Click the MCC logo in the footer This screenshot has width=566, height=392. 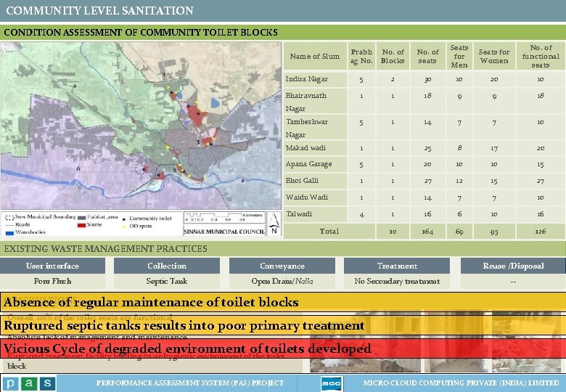pos(331,384)
